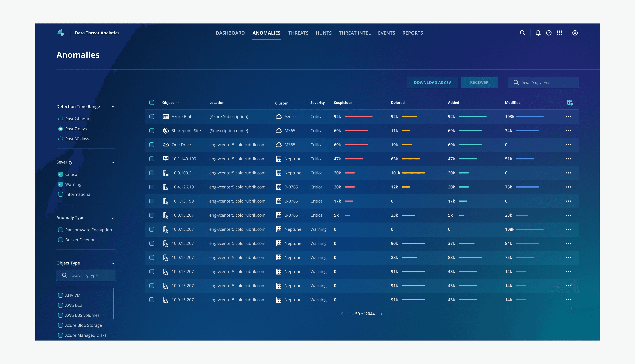
Task: Open table column settings icon
Action: pos(570,103)
